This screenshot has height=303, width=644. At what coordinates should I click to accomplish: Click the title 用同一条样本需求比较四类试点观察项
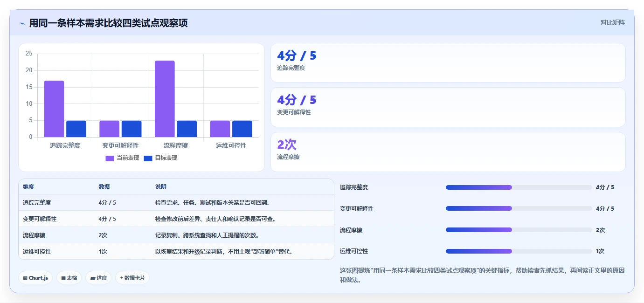pyautogui.click(x=109, y=23)
